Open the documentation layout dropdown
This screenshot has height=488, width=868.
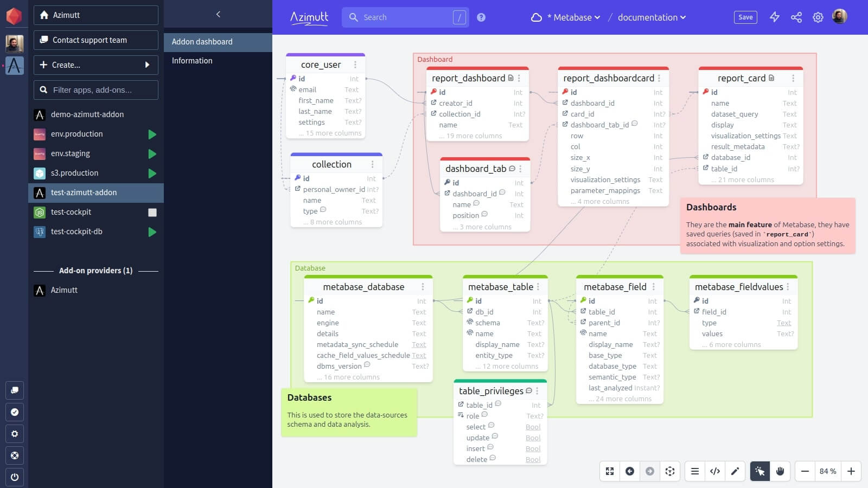(650, 17)
